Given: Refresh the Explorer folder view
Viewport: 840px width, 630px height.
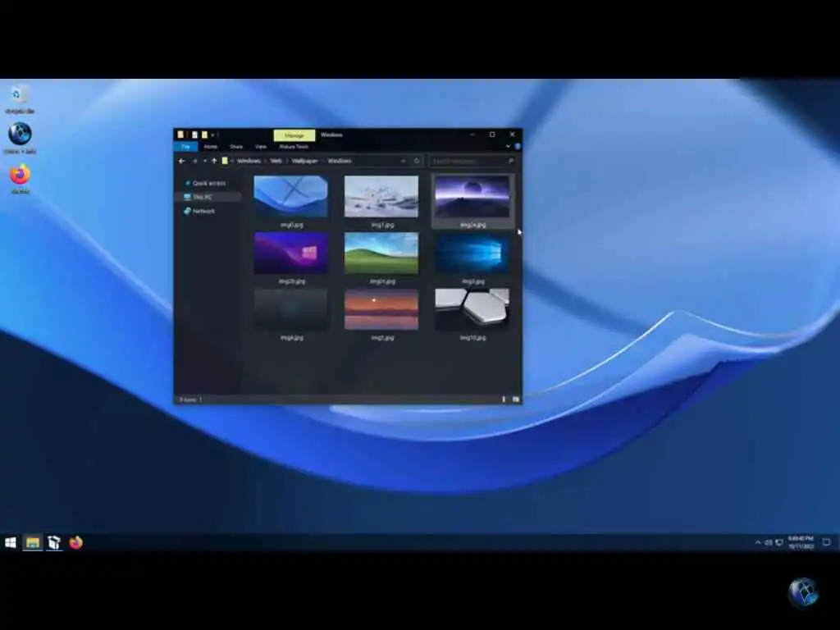Looking at the screenshot, I should tap(416, 161).
